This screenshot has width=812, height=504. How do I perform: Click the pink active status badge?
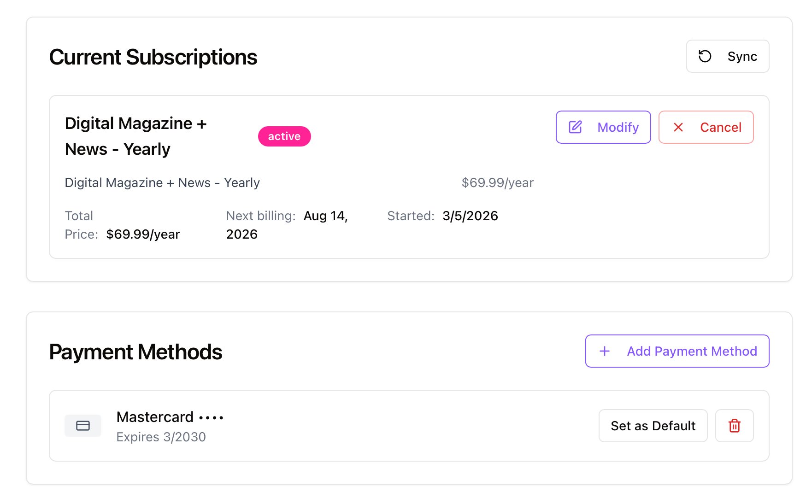(284, 136)
